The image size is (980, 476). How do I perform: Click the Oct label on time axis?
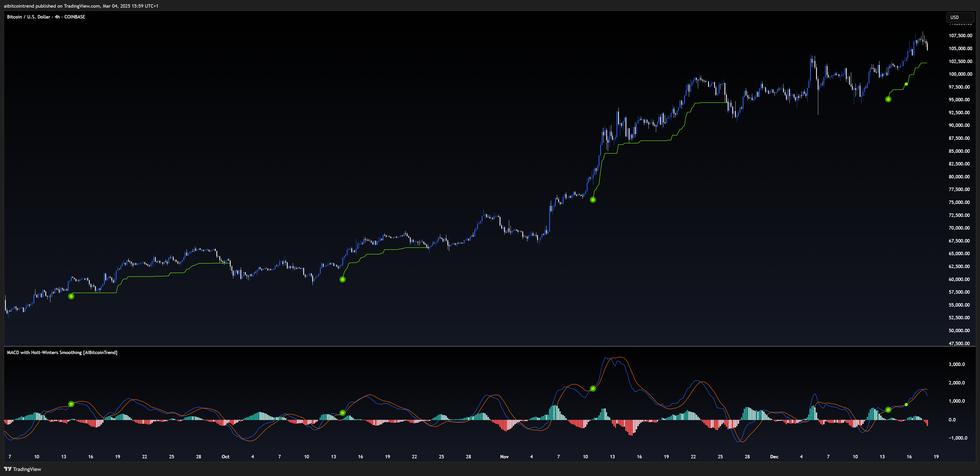click(226, 457)
